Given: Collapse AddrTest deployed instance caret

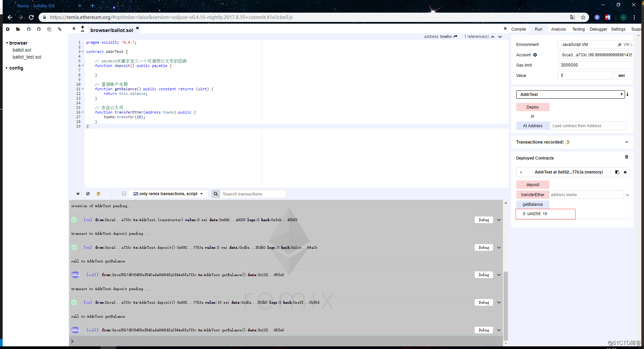Looking at the screenshot, I should pyautogui.click(x=521, y=173).
